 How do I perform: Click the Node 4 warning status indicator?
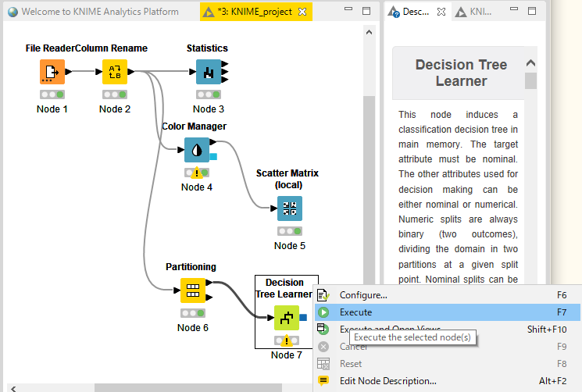[x=197, y=173]
